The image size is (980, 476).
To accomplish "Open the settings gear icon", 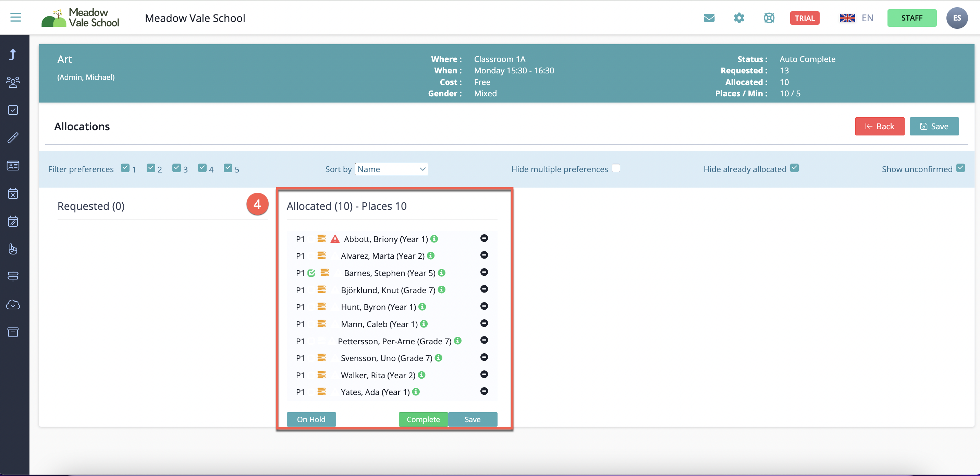I will pos(739,18).
